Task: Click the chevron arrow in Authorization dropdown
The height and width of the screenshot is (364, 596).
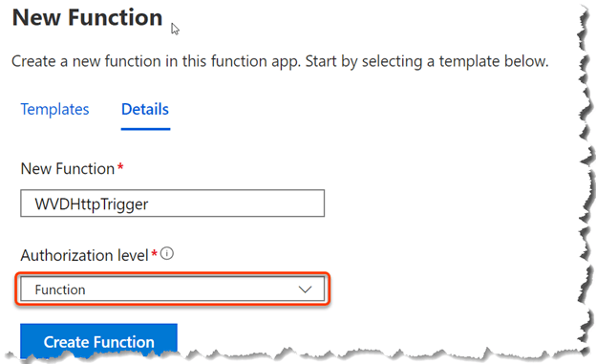Action: [305, 289]
